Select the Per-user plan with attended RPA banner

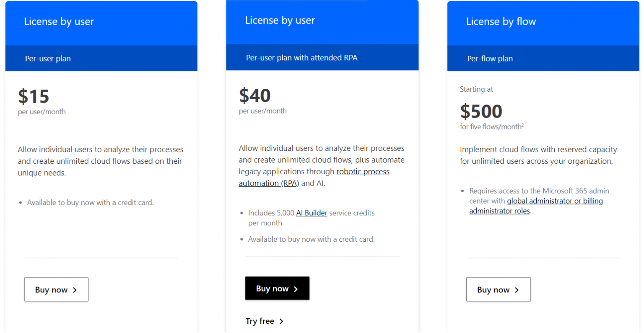point(322,57)
